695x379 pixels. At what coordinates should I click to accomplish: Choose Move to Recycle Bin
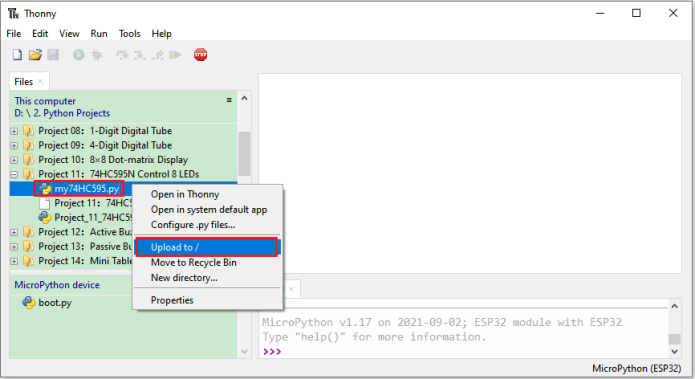(207, 262)
